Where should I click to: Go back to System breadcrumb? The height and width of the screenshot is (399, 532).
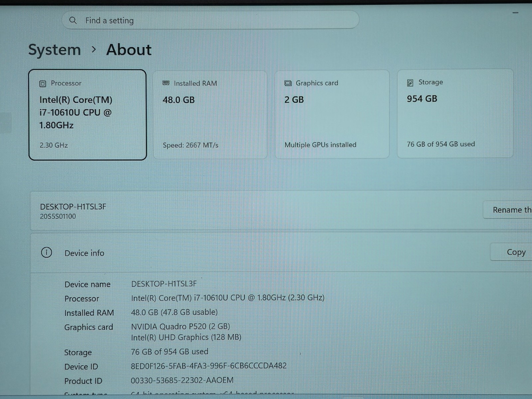(55, 50)
